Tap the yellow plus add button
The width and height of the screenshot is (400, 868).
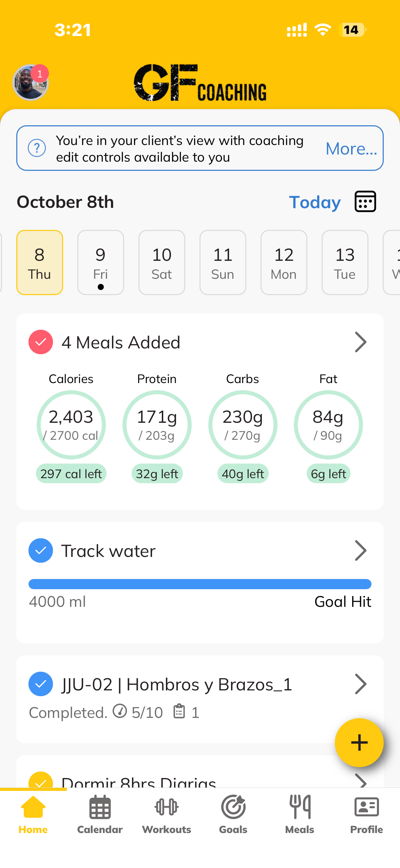359,742
